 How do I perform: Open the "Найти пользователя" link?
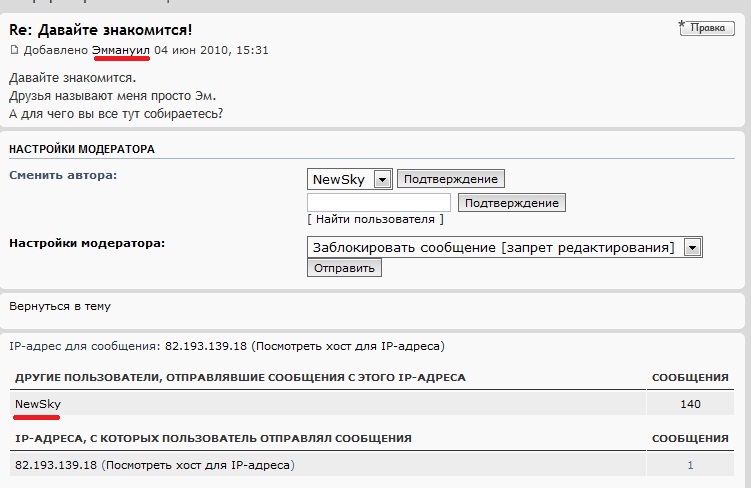click(x=375, y=219)
